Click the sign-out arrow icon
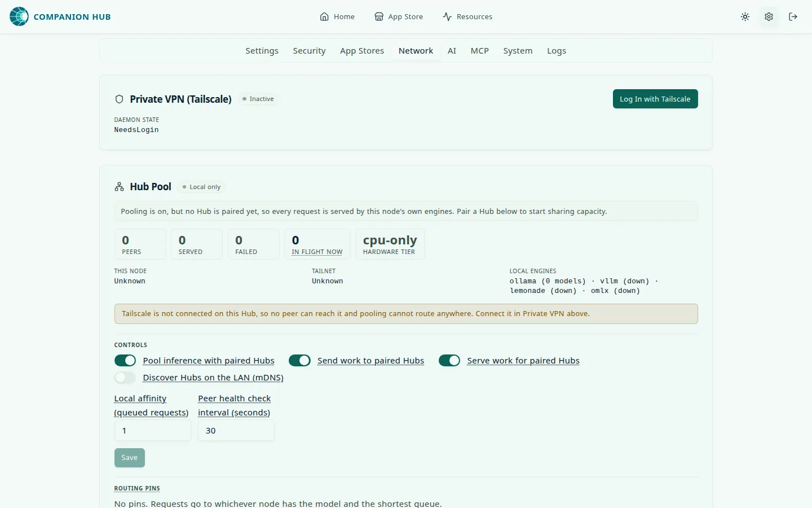 tap(793, 16)
